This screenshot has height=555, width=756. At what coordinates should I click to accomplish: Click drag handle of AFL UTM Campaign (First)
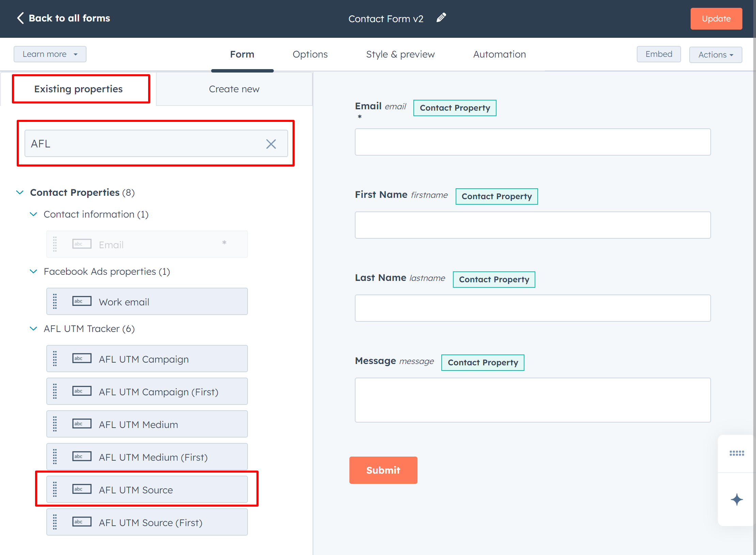[x=55, y=391]
